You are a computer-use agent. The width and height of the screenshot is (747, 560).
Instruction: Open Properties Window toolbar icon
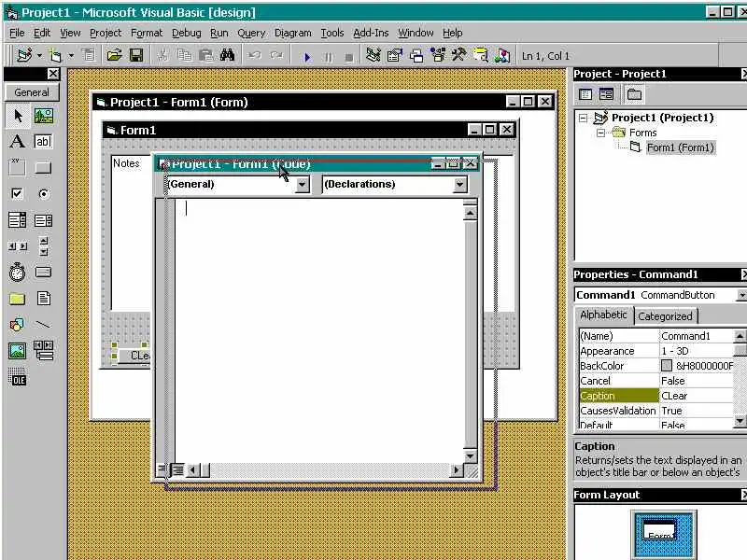point(394,56)
